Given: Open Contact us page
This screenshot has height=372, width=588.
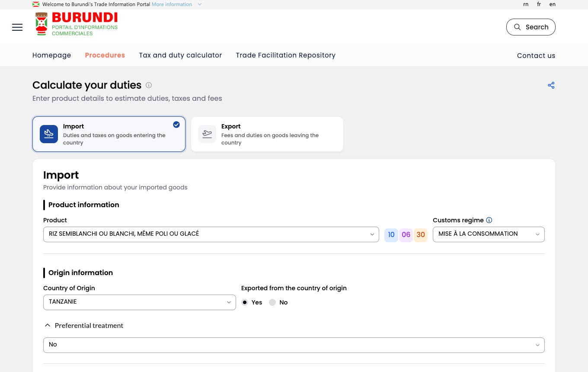Looking at the screenshot, I should [536, 55].
